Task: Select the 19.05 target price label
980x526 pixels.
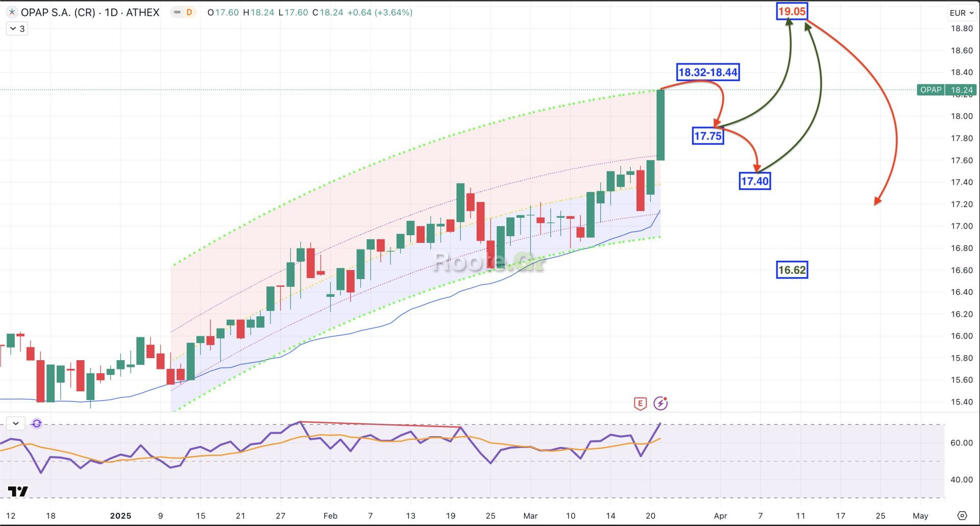Action: (x=792, y=11)
